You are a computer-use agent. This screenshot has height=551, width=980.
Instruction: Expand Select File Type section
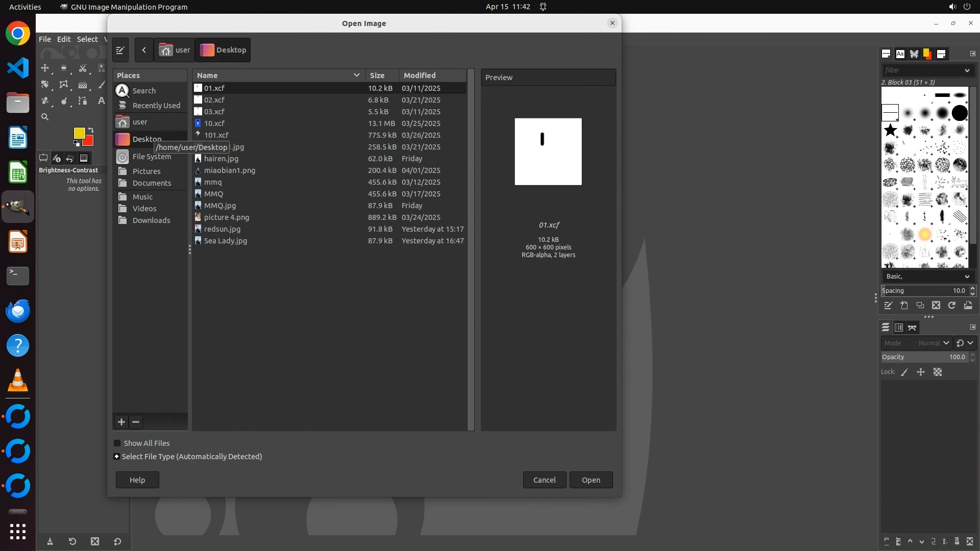pos(117,457)
